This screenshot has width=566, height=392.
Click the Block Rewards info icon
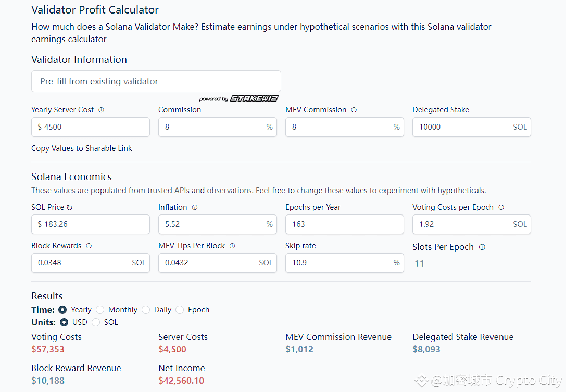click(x=89, y=246)
